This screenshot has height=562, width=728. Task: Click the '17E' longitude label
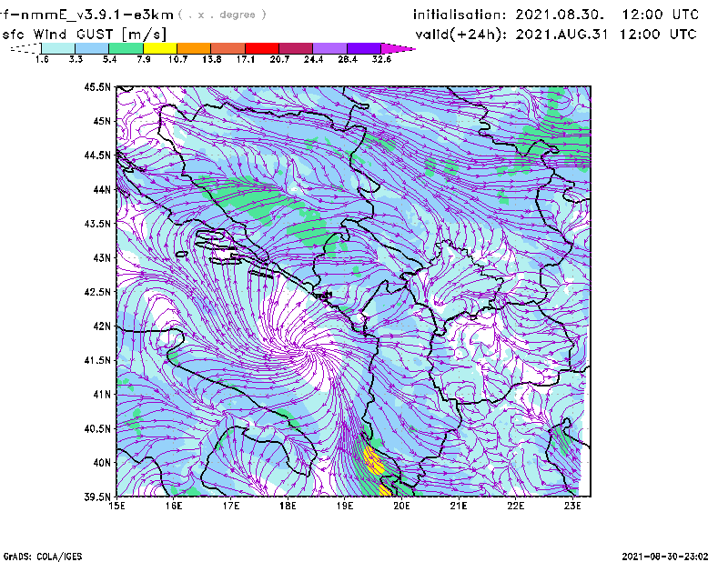(231, 506)
